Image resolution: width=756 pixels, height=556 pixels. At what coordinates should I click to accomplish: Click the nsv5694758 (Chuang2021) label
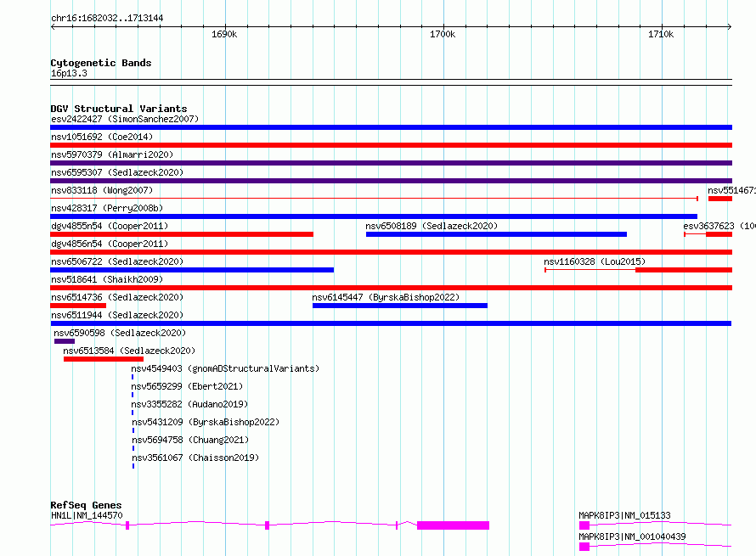tap(190, 440)
